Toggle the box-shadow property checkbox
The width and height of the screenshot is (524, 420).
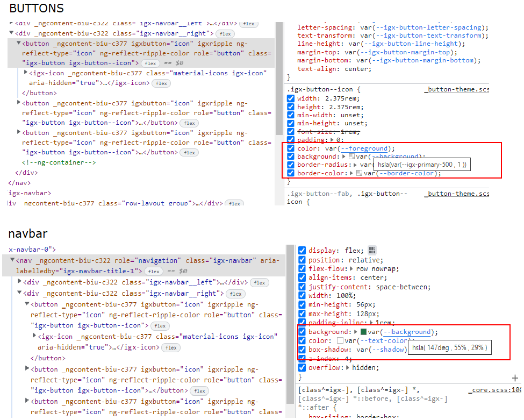[302, 350]
